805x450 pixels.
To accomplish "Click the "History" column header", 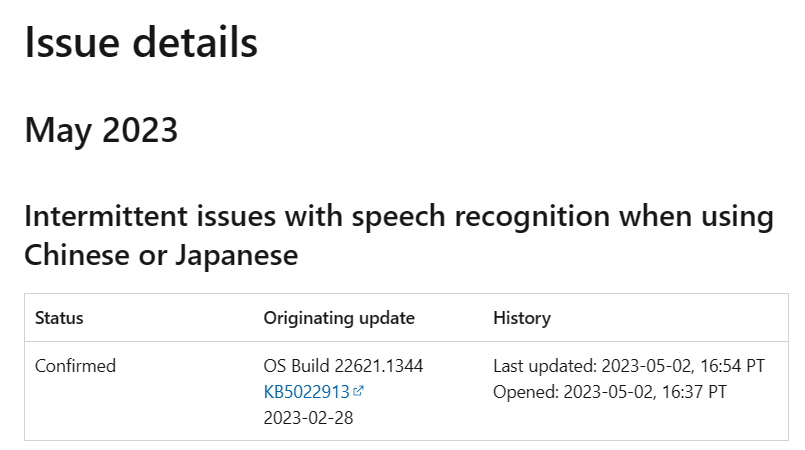I will [522, 318].
